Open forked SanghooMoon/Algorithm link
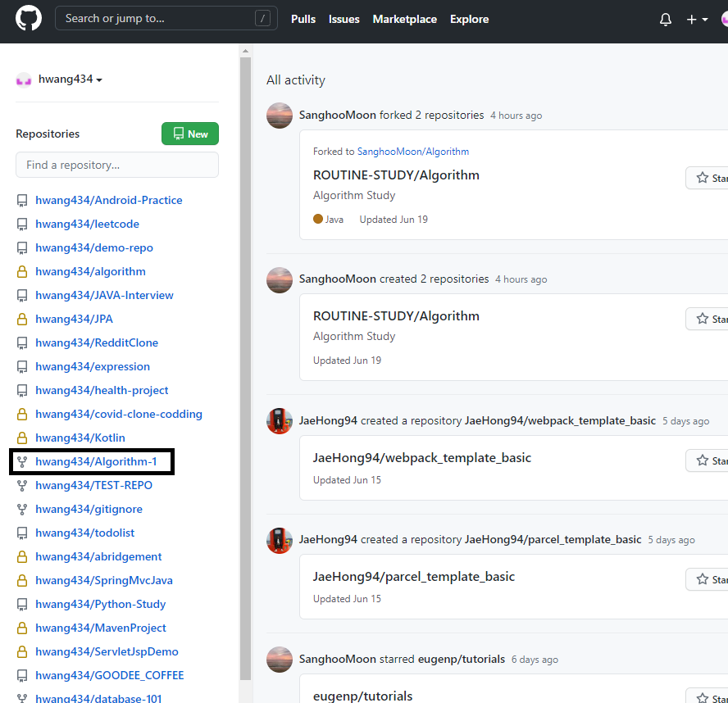The width and height of the screenshot is (728, 703). tap(412, 152)
